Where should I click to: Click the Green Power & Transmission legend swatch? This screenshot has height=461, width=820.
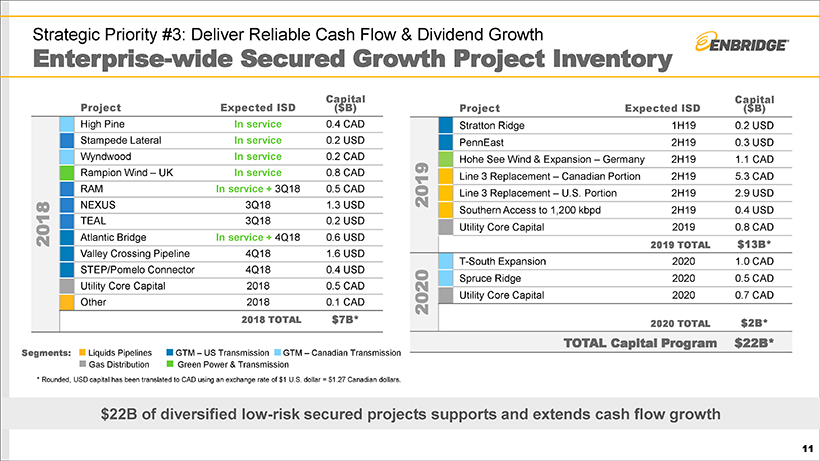(x=167, y=366)
